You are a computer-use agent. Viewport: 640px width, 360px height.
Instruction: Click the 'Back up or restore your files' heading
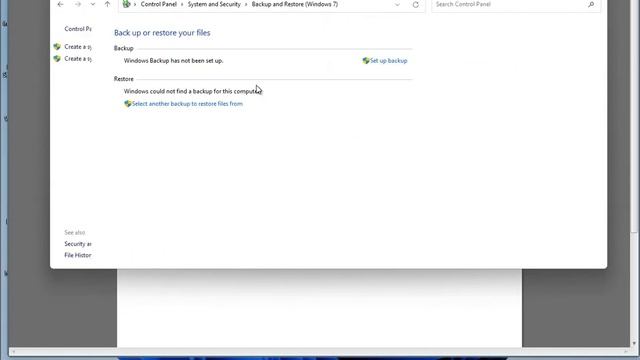tap(162, 33)
